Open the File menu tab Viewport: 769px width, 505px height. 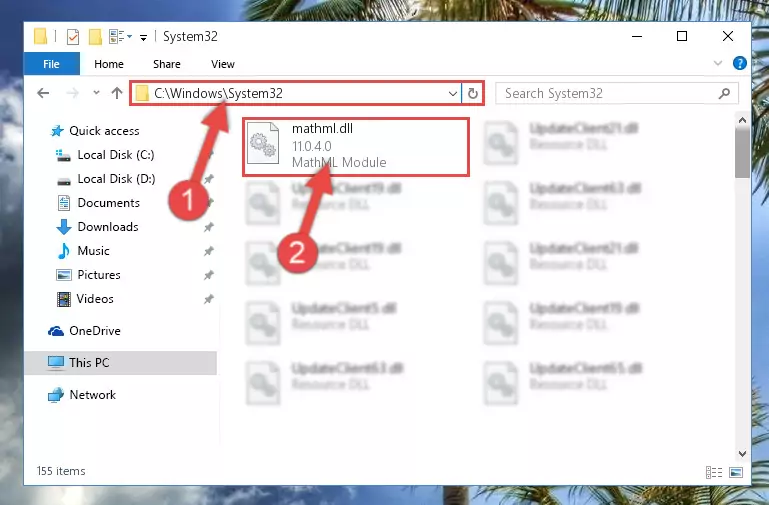[x=51, y=64]
